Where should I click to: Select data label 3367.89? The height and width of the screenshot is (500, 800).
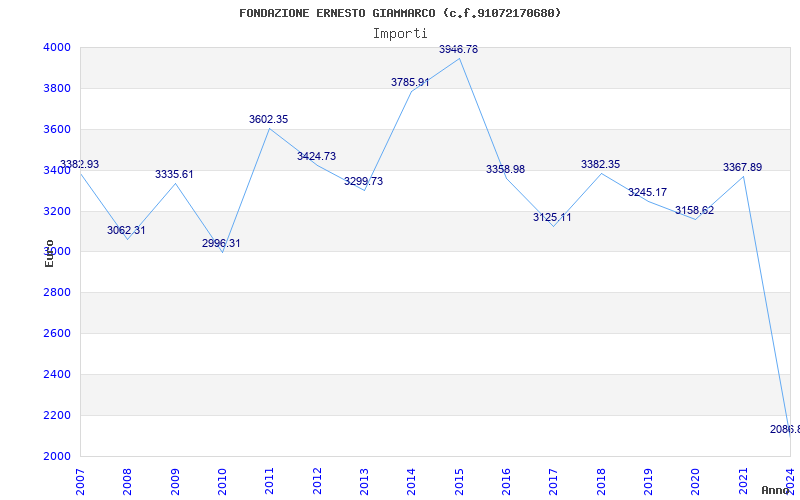point(742,167)
